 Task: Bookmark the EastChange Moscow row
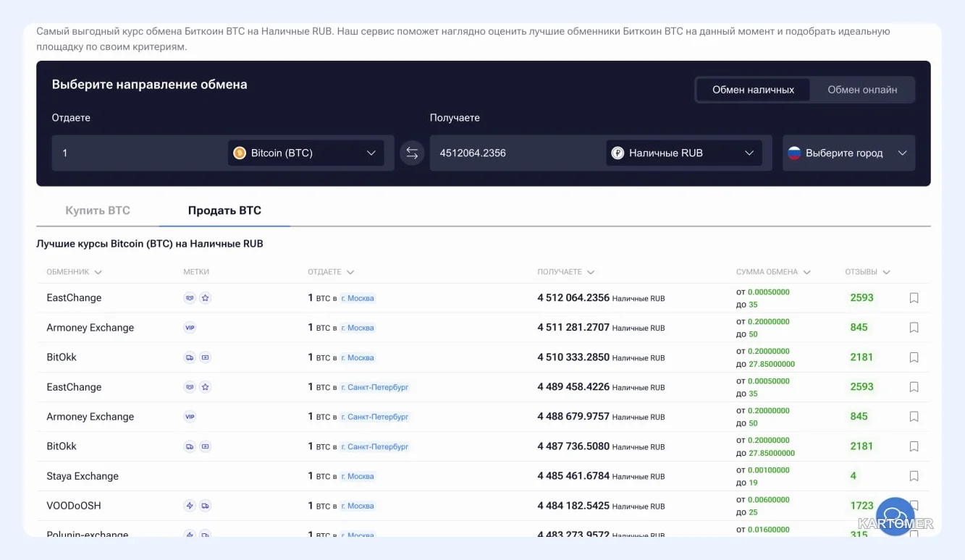tap(914, 298)
